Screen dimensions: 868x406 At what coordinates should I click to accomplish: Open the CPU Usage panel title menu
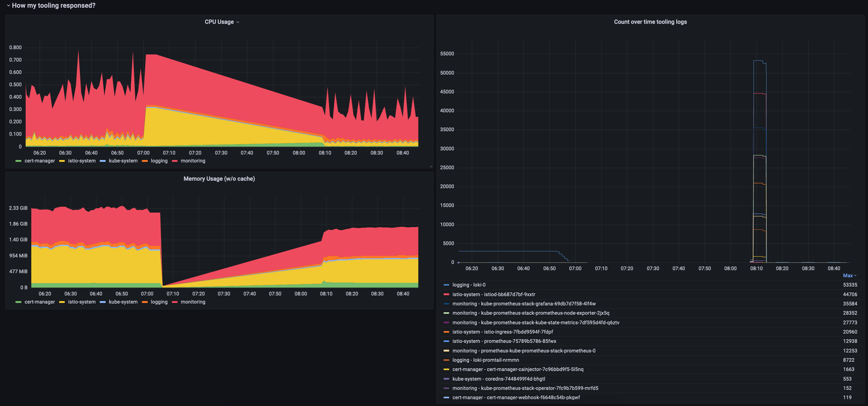pos(222,22)
